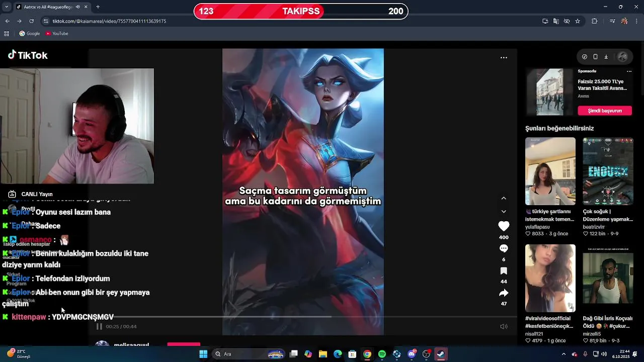Click the Şimdi başvurun button

point(605,111)
